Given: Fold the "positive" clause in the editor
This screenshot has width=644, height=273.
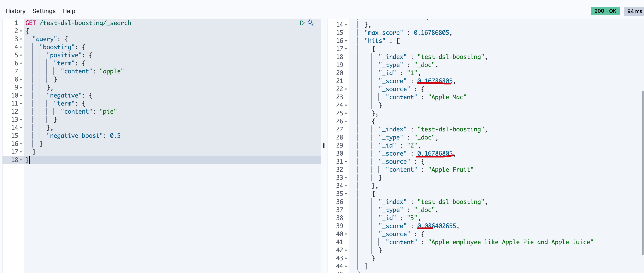Looking at the screenshot, I should 21,55.
